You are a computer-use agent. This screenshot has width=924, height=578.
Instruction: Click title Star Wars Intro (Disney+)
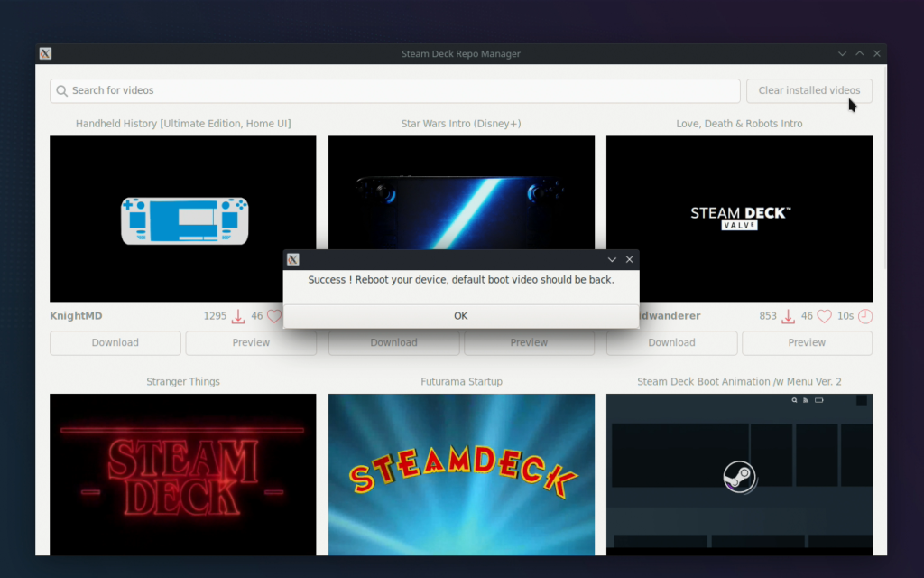coord(461,123)
